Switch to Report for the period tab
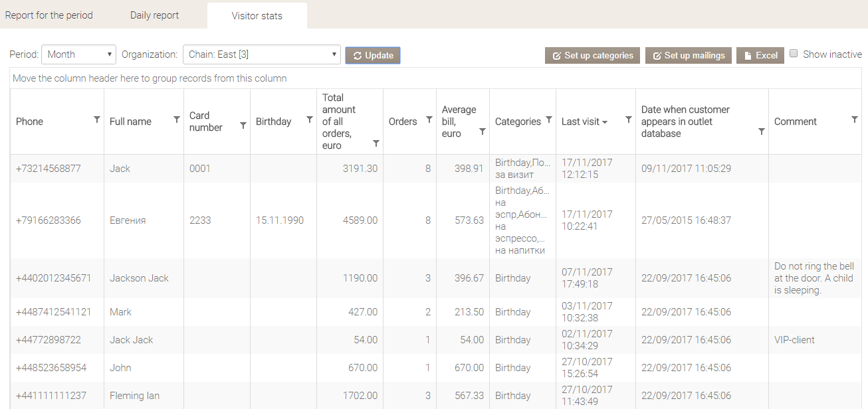This screenshot has height=409, width=868. (x=49, y=15)
